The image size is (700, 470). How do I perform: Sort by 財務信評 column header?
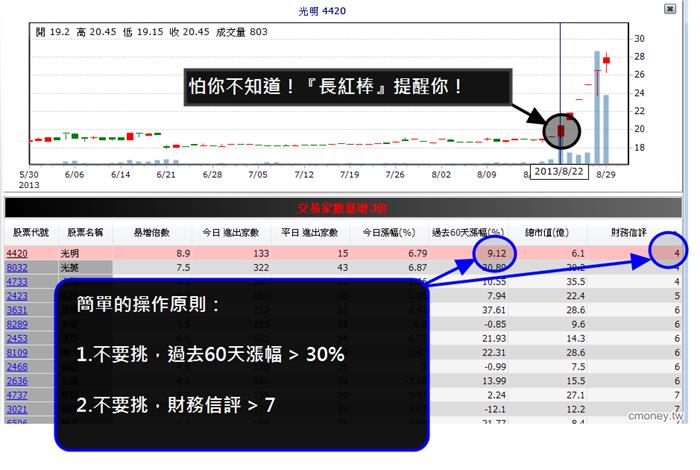629,233
